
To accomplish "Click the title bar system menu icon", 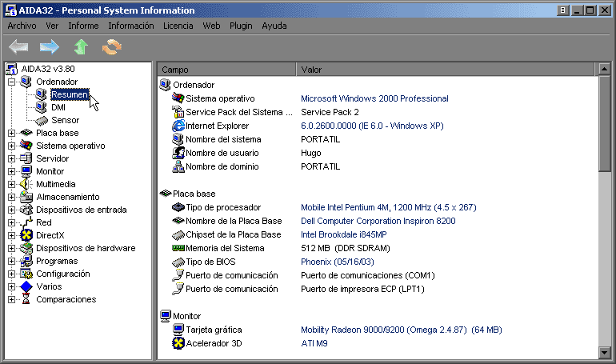I will 11,10.
